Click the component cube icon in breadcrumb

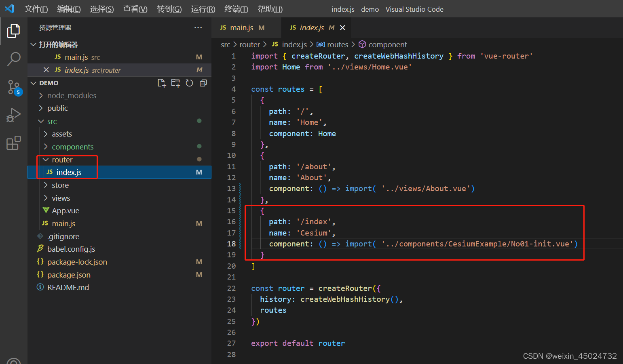[x=362, y=44]
